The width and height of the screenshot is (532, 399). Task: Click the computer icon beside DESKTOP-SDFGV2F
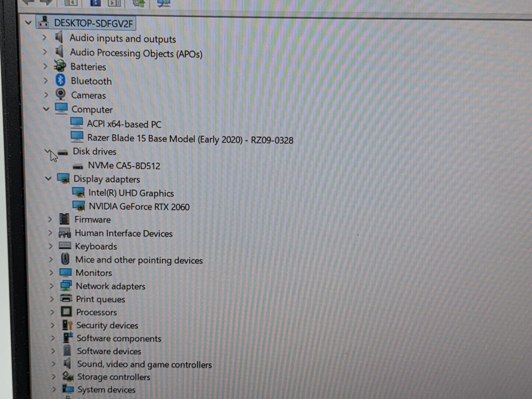(x=44, y=22)
